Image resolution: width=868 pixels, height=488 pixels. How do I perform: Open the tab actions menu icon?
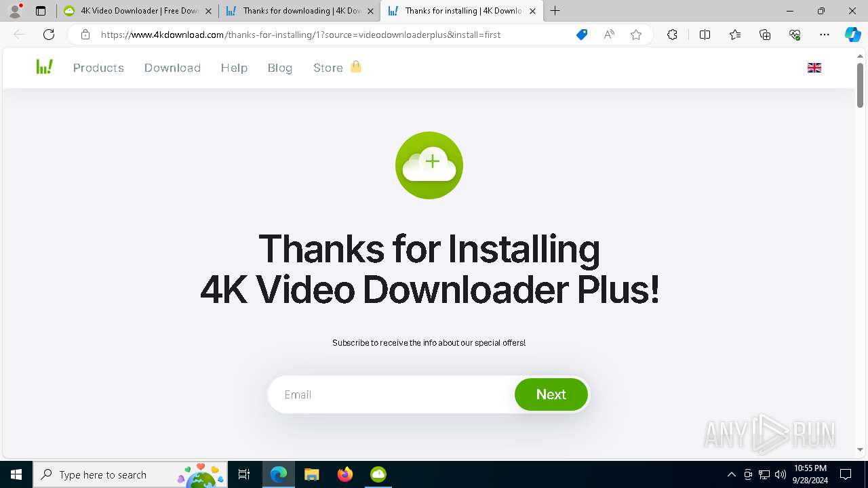point(41,11)
